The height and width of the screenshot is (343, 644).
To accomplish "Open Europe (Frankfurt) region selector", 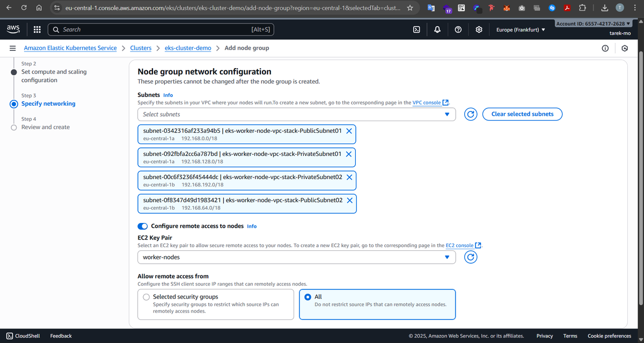I will click(521, 29).
